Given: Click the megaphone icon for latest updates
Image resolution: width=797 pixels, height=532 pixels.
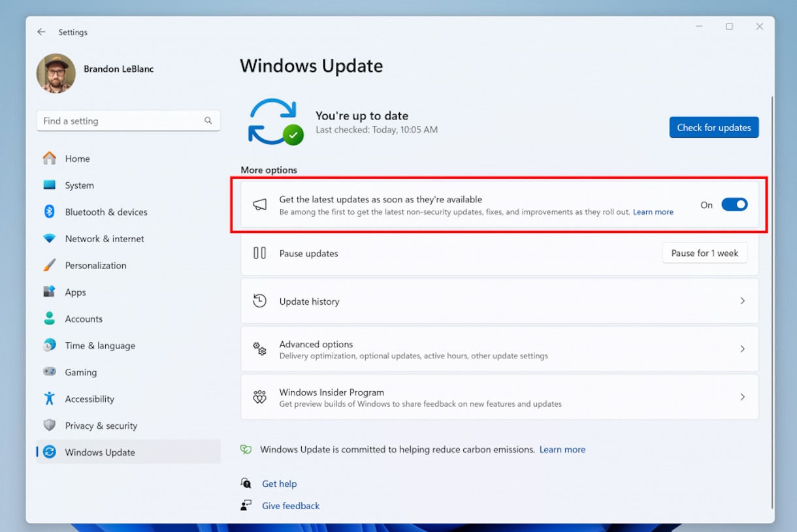Looking at the screenshot, I should pyautogui.click(x=260, y=205).
